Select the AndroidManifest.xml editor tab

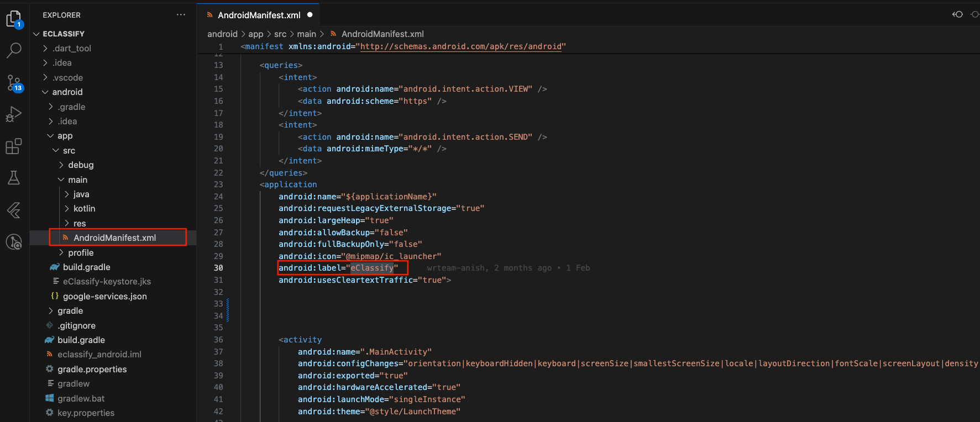[x=259, y=15]
